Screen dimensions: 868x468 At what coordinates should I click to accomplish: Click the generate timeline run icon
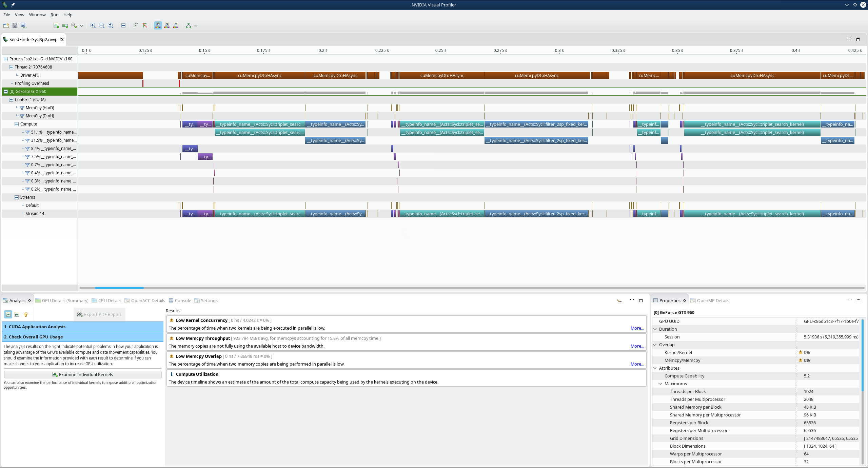point(56,25)
